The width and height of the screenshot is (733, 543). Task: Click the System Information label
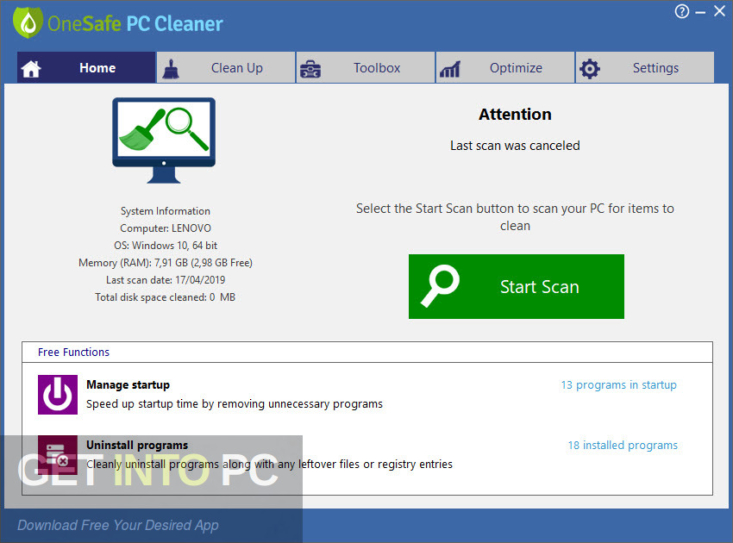pyautogui.click(x=165, y=211)
